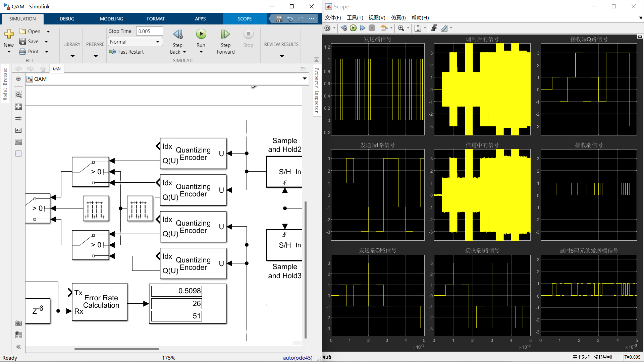The width and height of the screenshot is (644, 362).
Task: Expand the Library section dropdown arrow
Action: click(x=72, y=56)
